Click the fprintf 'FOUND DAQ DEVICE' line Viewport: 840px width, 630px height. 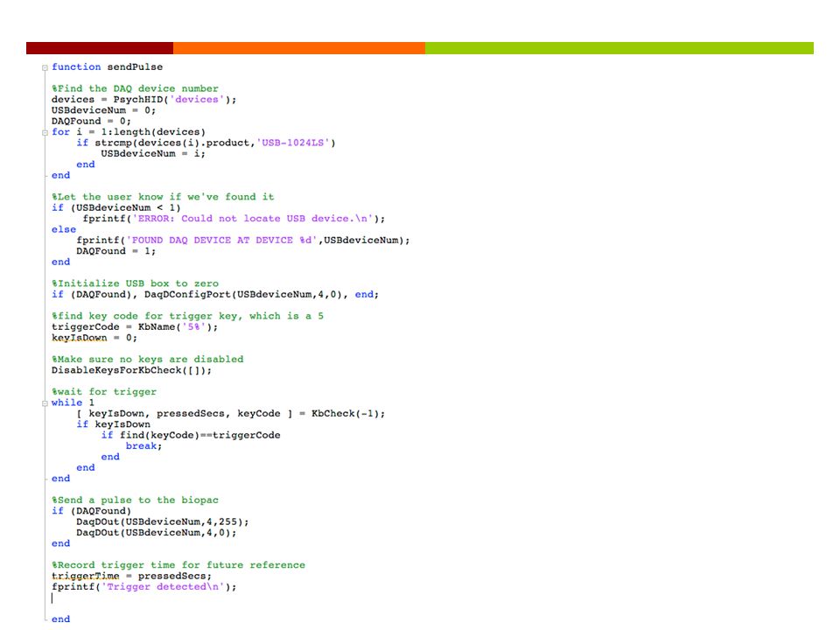point(242,240)
